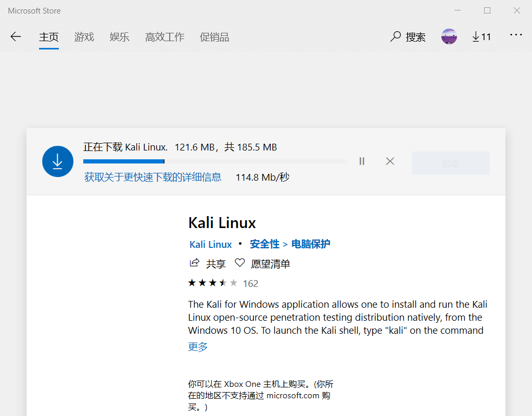This screenshot has height=416, width=532.
Task: Switch to the 促销品 tab
Action: (214, 37)
